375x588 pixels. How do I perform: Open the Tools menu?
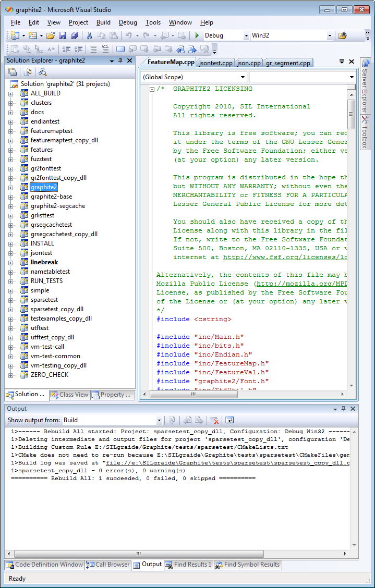153,22
